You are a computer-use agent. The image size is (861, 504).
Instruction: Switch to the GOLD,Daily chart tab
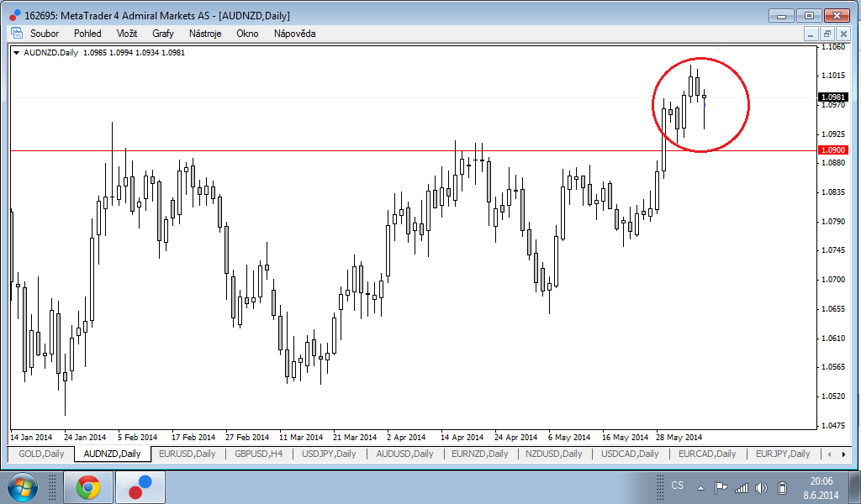click(41, 454)
